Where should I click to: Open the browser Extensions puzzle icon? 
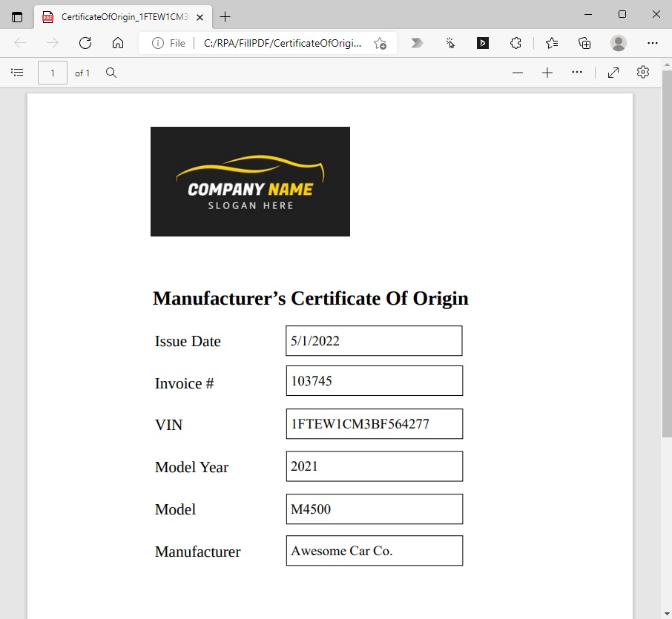515,43
